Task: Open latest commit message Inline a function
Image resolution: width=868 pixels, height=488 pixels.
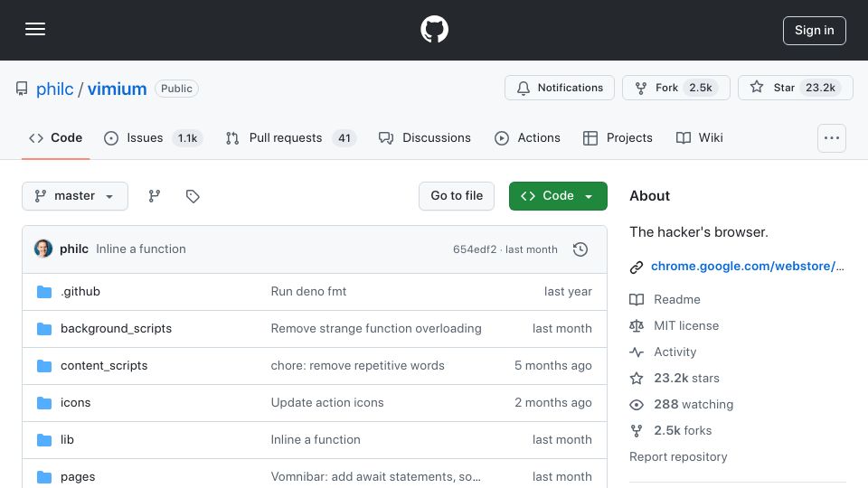Action: pyautogui.click(x=141, y=249)
